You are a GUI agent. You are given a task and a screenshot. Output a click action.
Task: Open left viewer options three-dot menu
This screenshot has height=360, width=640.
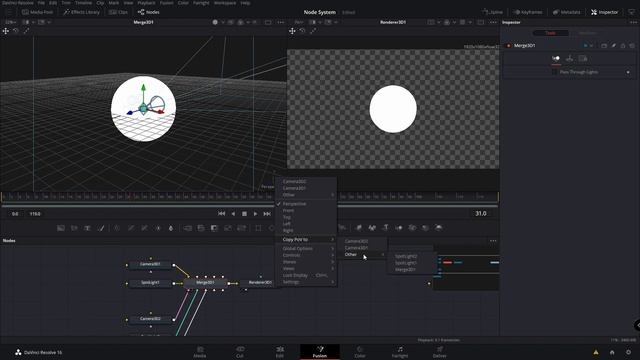[281, 22]
